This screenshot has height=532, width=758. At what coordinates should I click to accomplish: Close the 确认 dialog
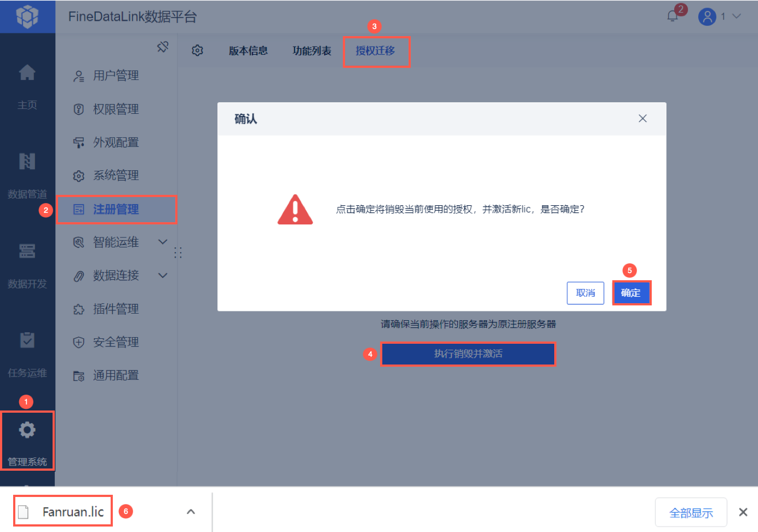(642, 118)
